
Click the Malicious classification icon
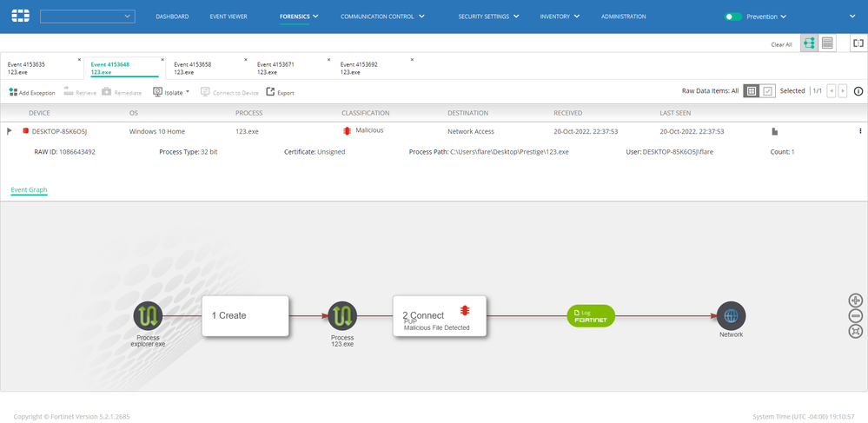tap(347, 130)
